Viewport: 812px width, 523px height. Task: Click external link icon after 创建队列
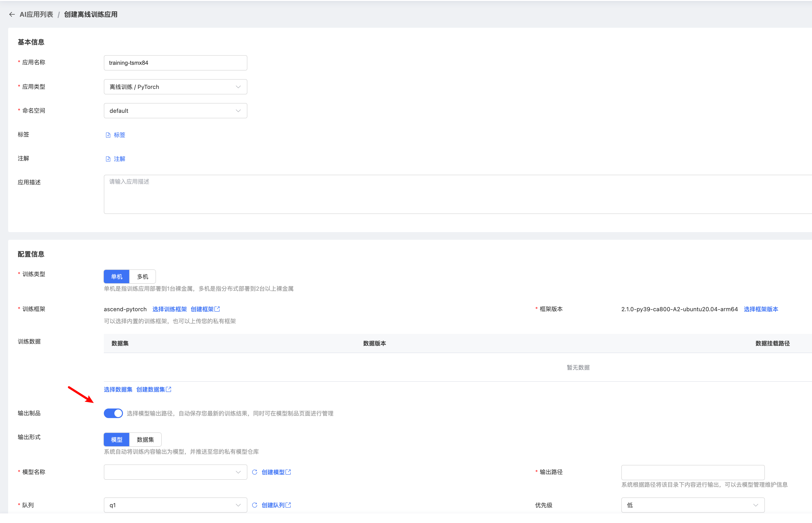coord(288,505)
